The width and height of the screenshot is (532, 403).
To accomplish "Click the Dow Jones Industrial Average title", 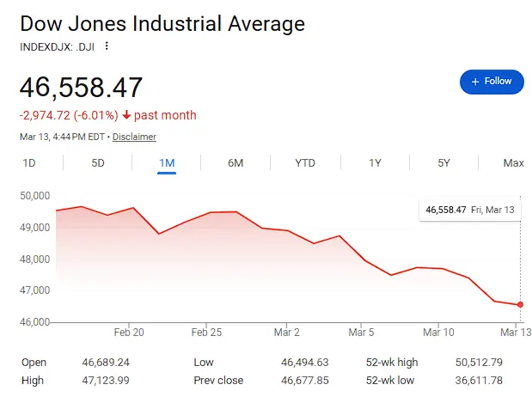I will [x=162, y=23].
